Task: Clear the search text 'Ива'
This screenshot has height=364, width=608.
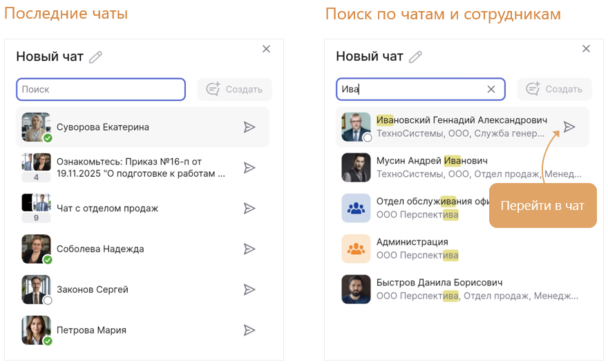Action: coord(491,89)
